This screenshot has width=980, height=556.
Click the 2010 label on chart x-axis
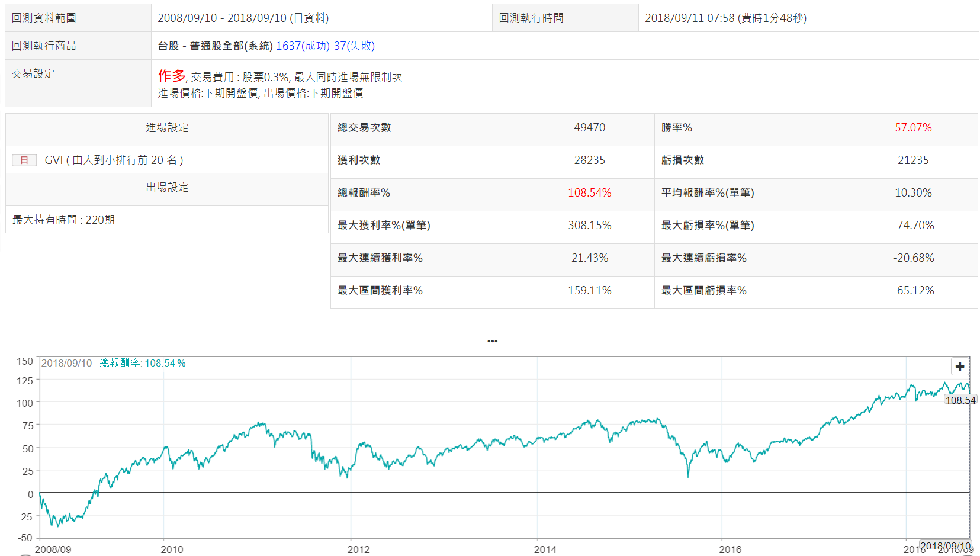point(172,549)
